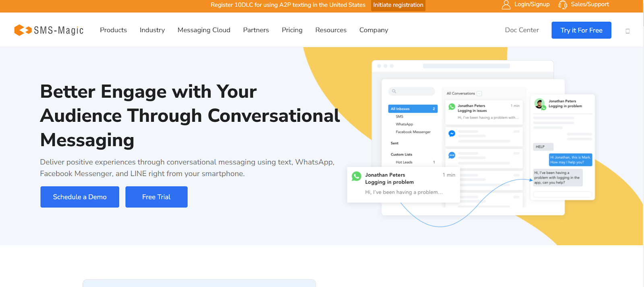Open the Products menu
The height and width of the screenshot is (287, 644).
[114, 30]
